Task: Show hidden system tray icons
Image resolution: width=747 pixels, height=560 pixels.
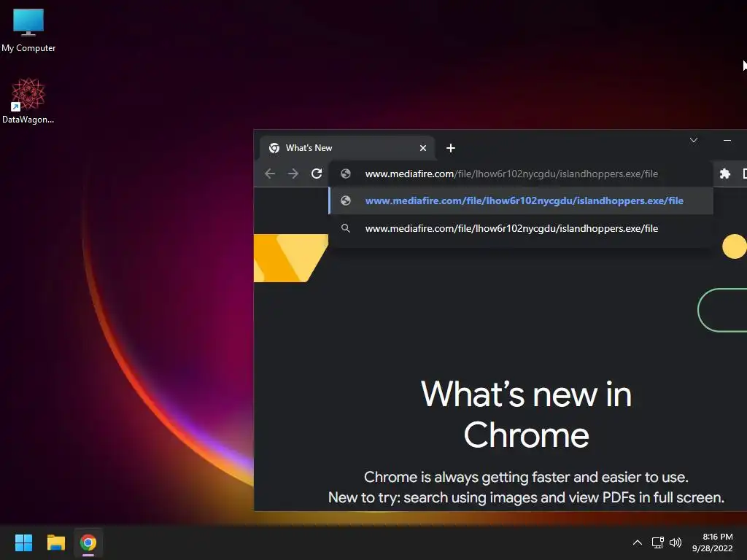Action: tap(637, 542)
